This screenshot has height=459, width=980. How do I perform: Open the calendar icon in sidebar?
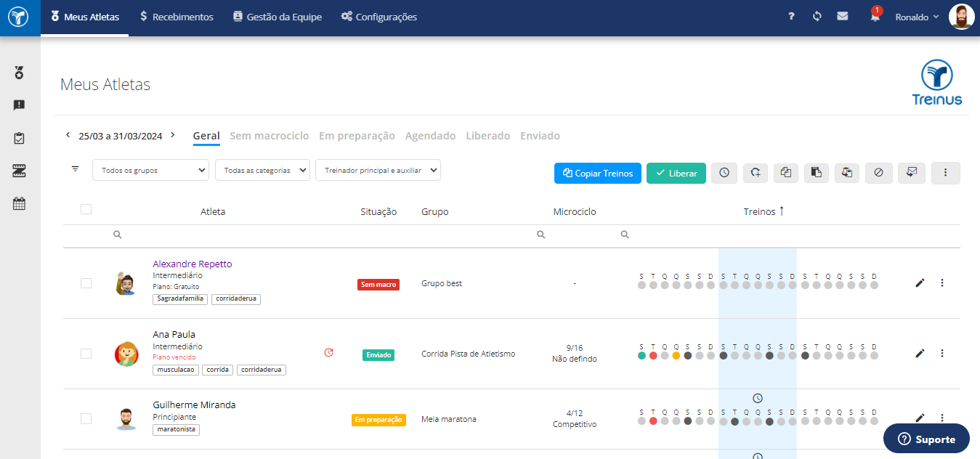(20, 204)
